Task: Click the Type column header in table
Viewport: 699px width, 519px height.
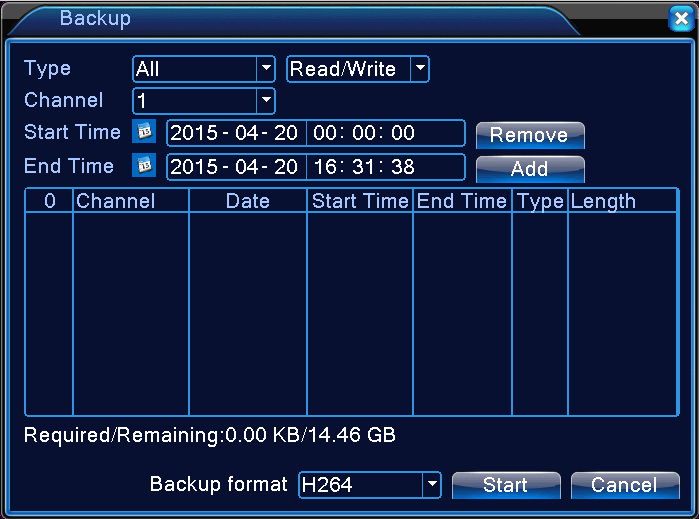Action: [540, 201]
